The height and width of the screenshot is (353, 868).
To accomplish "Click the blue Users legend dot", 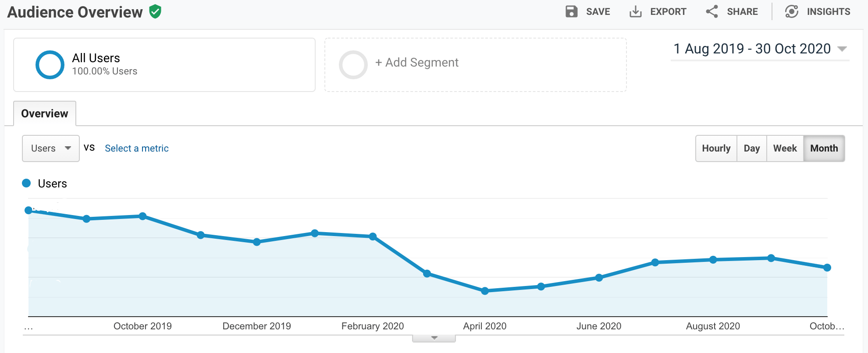I will [x=26, y=183].
